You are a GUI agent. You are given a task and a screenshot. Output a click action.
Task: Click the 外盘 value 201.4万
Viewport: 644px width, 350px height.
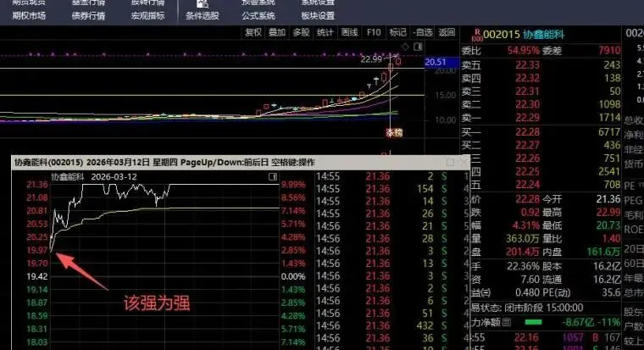click(x=523, y=252)
